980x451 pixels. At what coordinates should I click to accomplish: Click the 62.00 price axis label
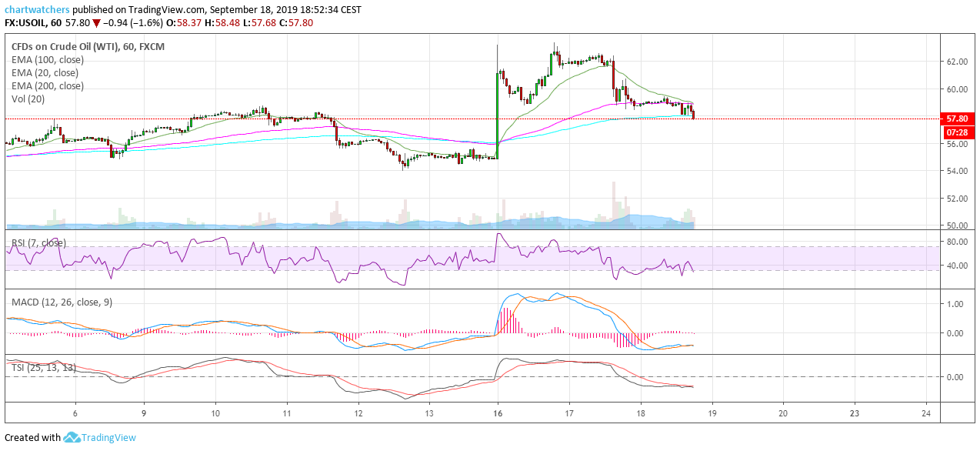click(958, 62)
